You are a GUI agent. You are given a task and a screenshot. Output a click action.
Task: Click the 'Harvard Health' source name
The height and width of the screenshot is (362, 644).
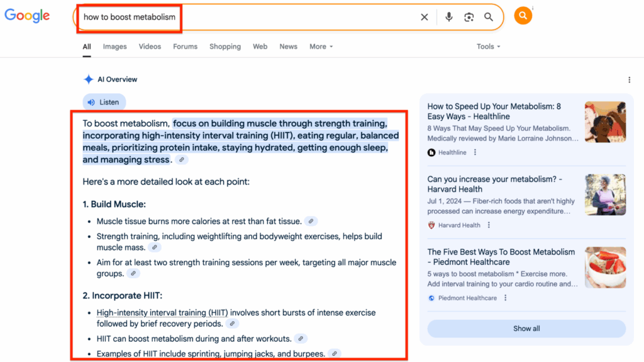point(459,225)
